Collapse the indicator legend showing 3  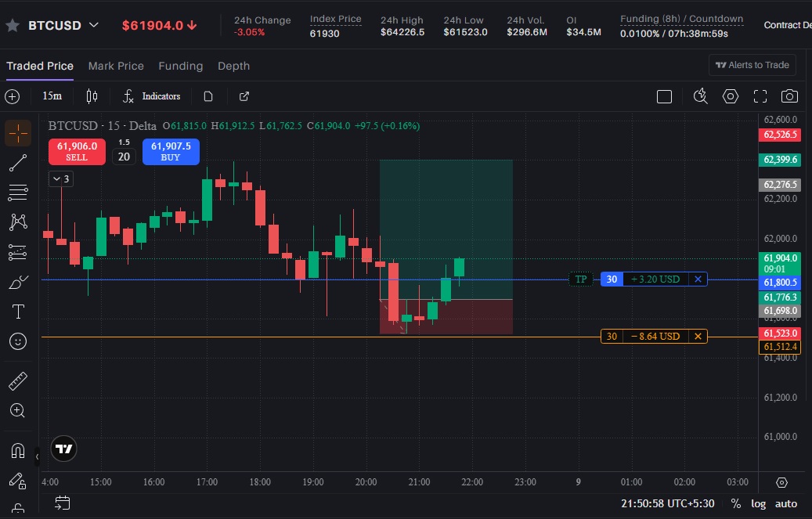tap(61, 178)
